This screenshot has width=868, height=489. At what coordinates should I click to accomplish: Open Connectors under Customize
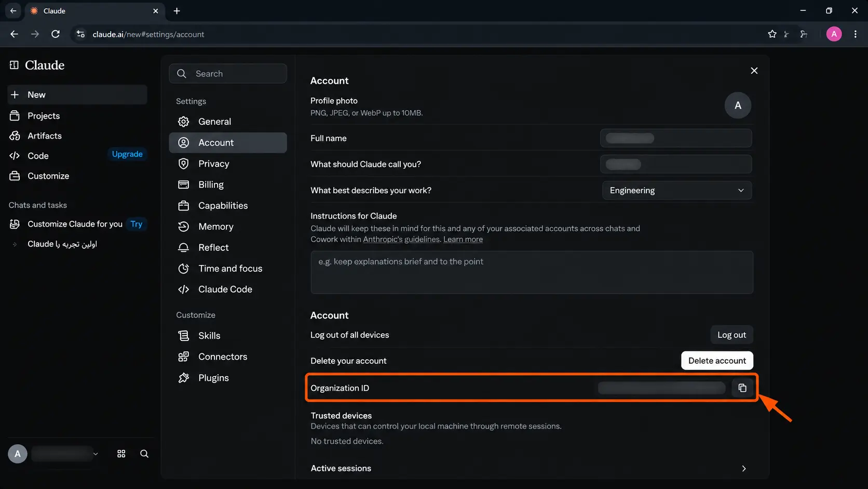tap(228, 356)
